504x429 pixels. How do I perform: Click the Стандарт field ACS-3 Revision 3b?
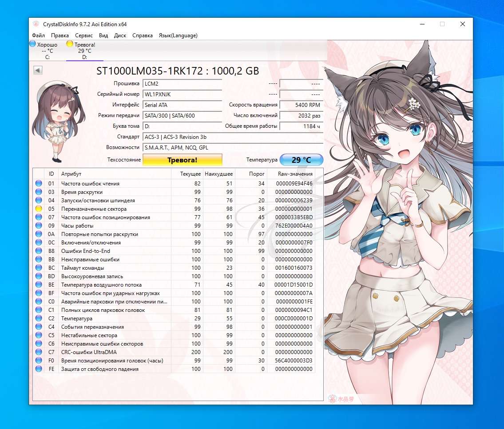tap(233, 137)
